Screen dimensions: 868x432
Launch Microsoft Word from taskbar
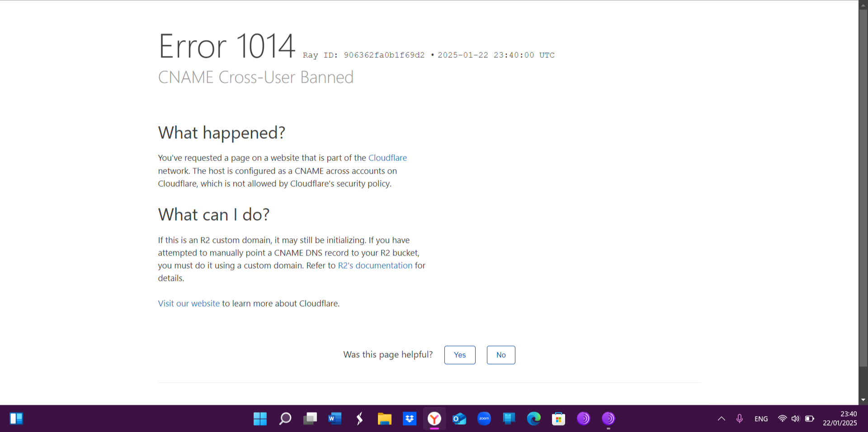click(335, 419)
